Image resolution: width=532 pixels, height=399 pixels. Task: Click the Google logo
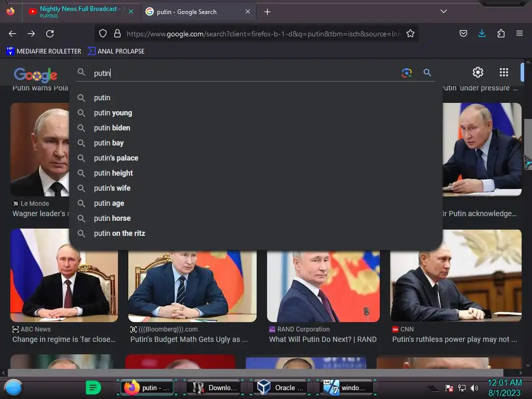[36, 75]
